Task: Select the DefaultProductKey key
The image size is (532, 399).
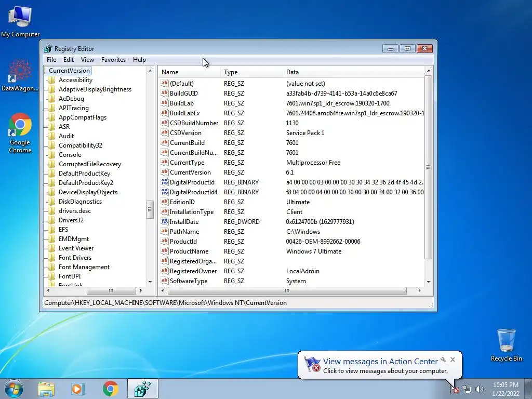Action: pyautogui.click(x=85, y=174)
